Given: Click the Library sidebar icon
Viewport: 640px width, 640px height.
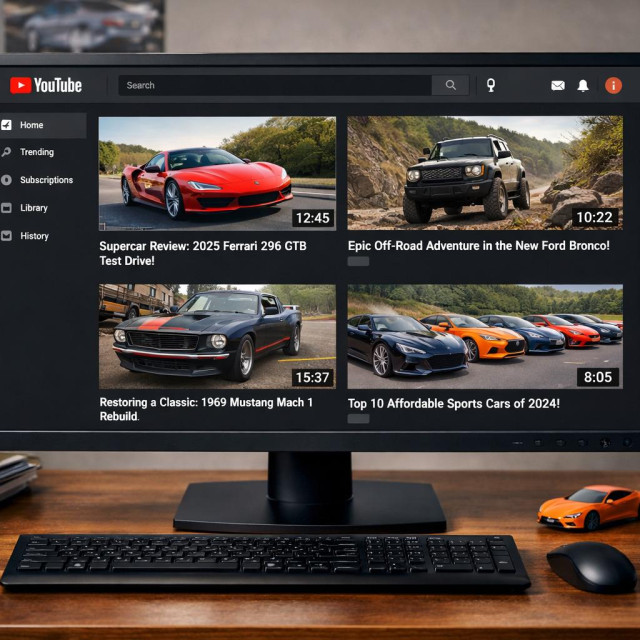Looking at the screenshot, I should (6, 208).
